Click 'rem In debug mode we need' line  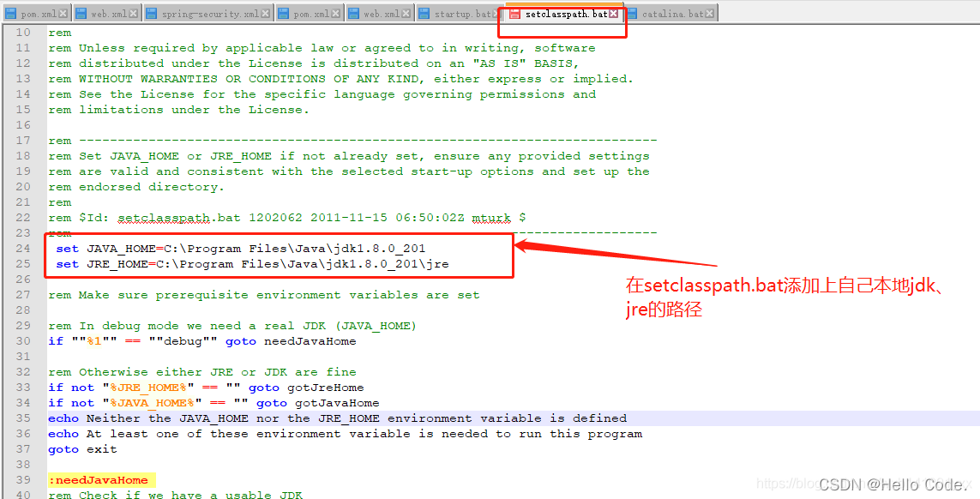(x=232, y=326)
